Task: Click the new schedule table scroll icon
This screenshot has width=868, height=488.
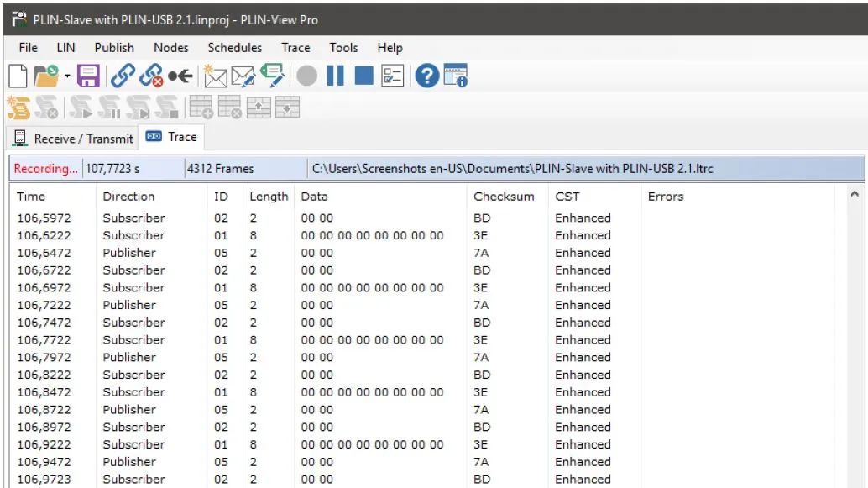Action: click(18, 108)
